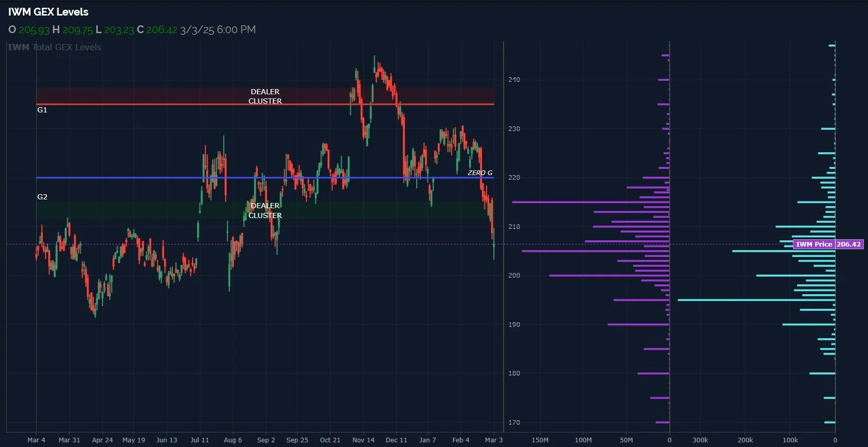
Task: Select the high value 209.75
Action: [x=78, y=30]
